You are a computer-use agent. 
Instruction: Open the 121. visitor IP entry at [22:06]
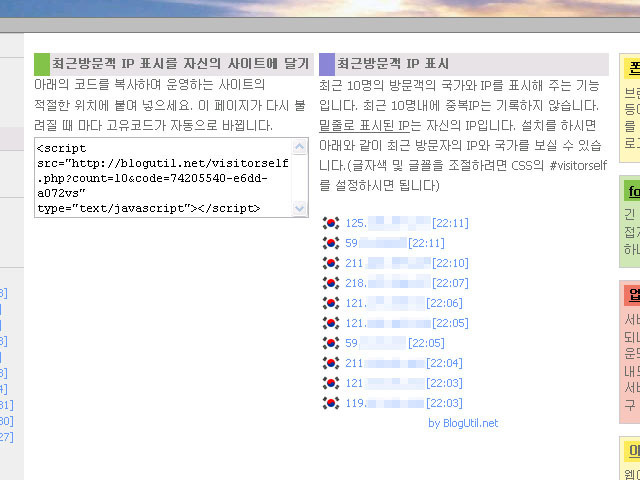pos(404,303)
